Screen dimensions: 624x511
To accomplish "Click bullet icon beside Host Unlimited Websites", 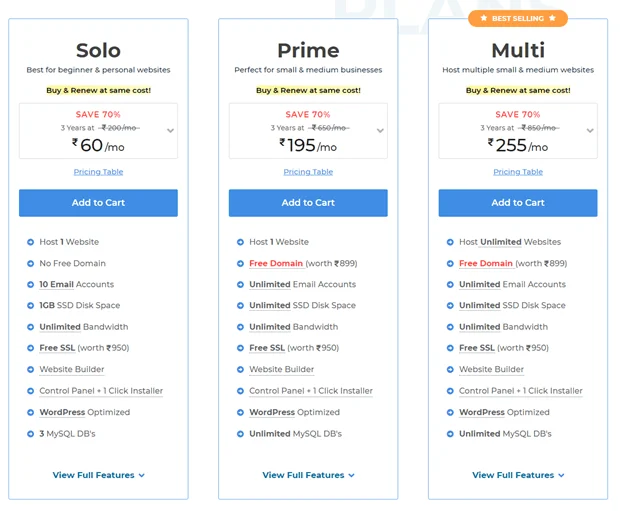I will tap(450, 242).
